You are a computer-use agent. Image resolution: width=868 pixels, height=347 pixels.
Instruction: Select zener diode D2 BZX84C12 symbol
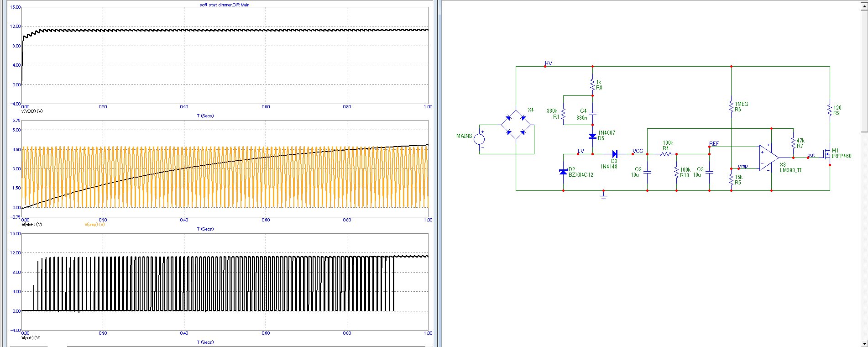click(563, 172)
